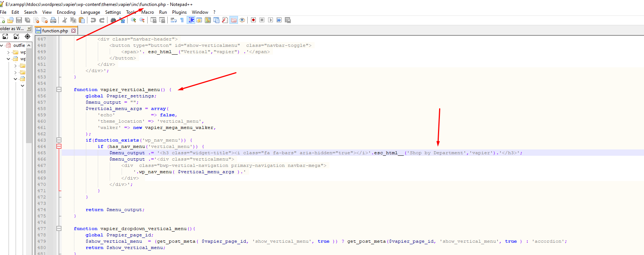Open the Run menu
644x255 pixels.
pos(163,12)
